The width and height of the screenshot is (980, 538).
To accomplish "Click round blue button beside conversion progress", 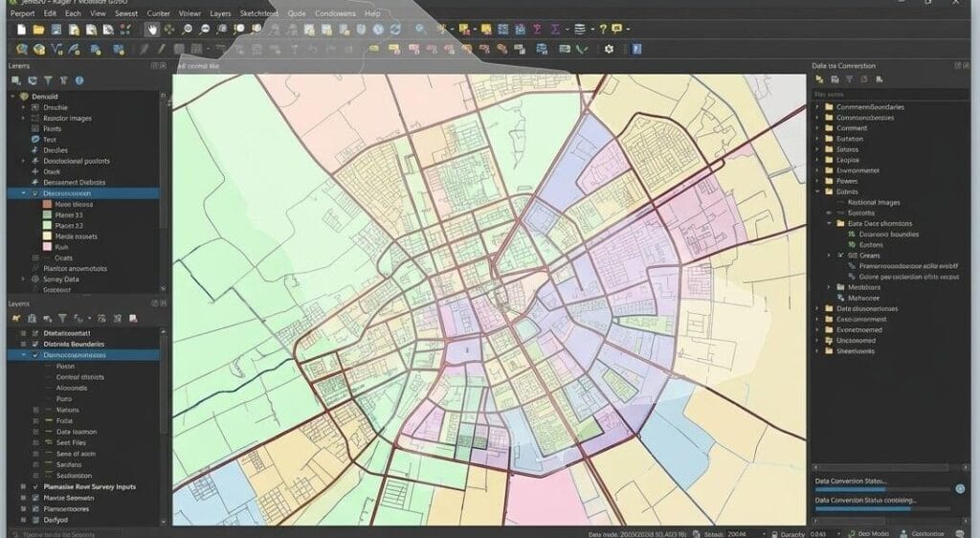I will point(960,489).
